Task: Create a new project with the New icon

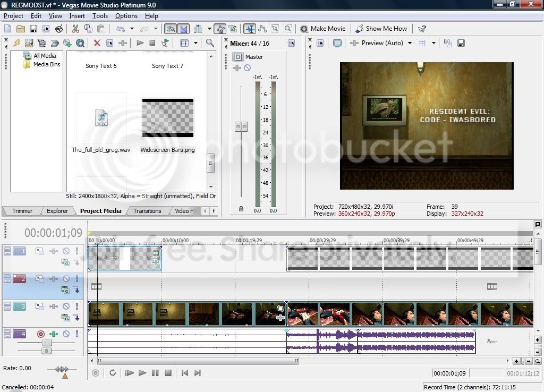Action: (7, 29)
